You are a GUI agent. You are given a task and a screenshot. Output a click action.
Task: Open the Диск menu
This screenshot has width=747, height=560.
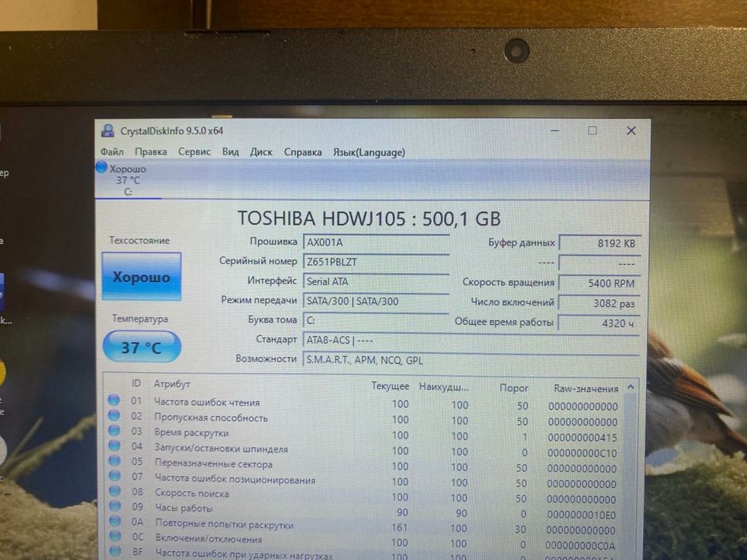261,152
